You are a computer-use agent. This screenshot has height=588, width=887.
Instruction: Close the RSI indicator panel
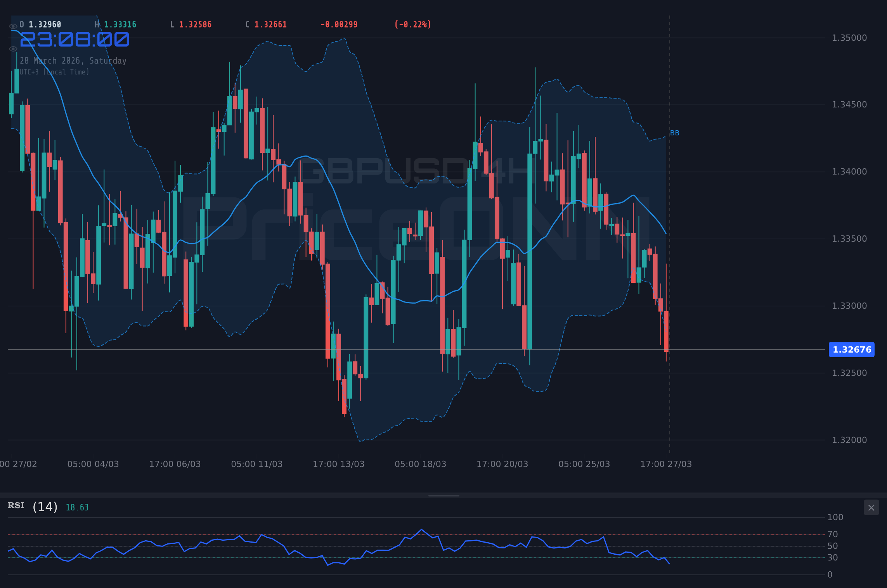tap(871, 508)
